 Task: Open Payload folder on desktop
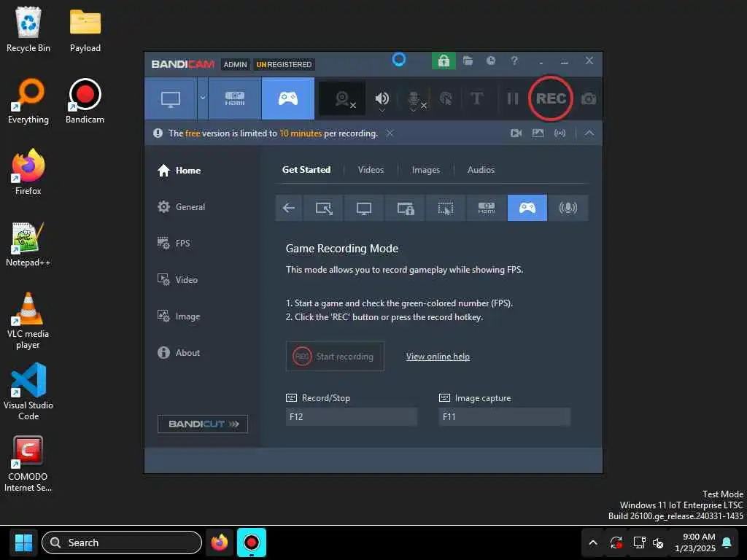click(85, 29)
